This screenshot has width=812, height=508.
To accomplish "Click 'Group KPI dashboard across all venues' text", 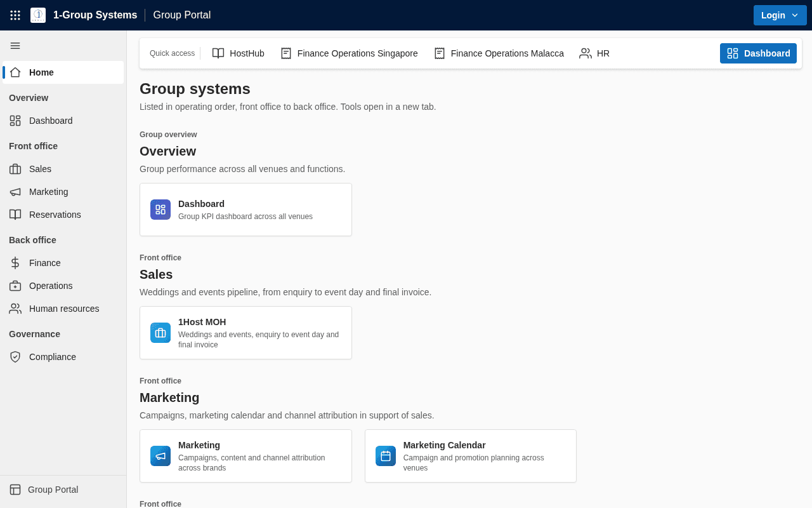I will pos(246,217).
